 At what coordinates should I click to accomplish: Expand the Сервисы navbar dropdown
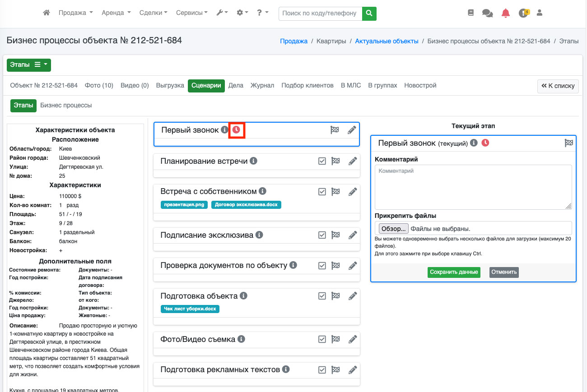coord(192,13)
